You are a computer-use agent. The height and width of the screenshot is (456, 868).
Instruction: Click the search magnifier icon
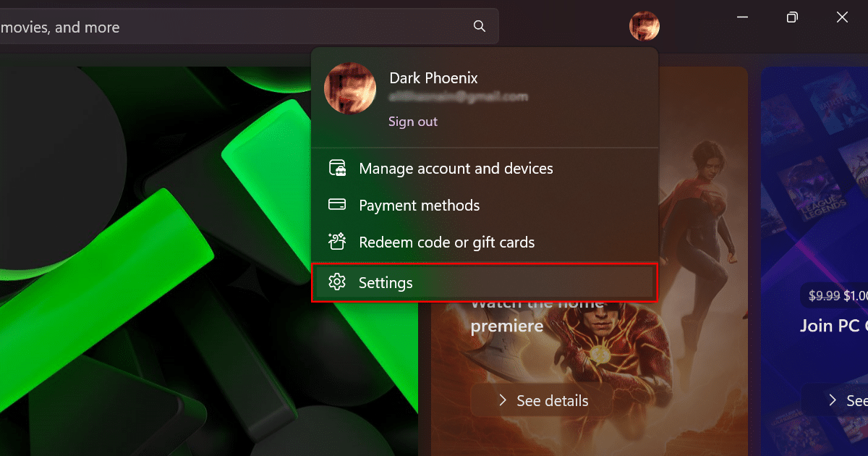[479, 26]
